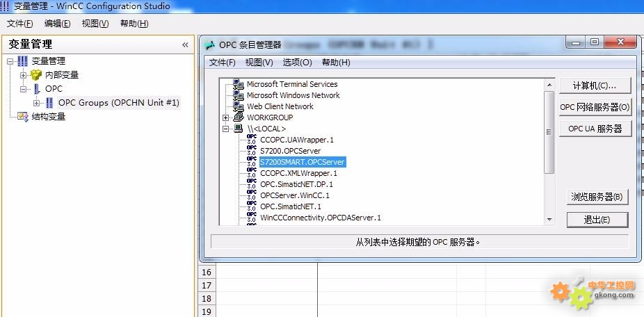
Task: Select WinCCConnectivity.OPCDAServer.1 server
Action: pos(321,217)
